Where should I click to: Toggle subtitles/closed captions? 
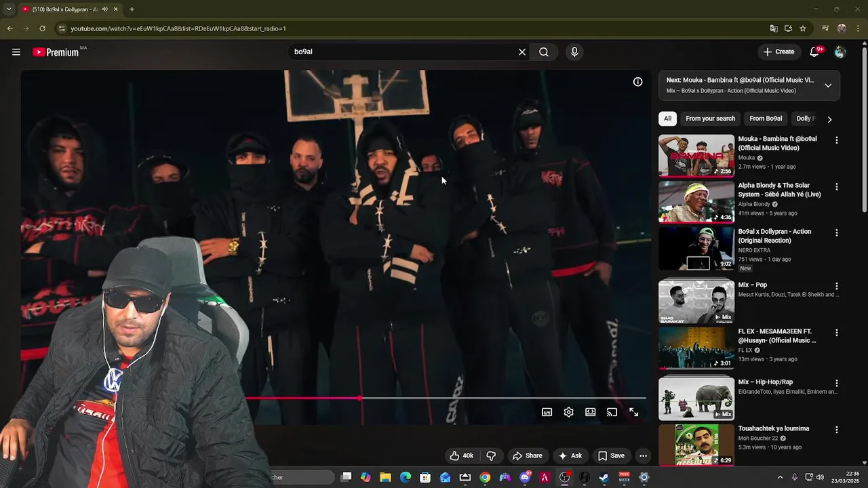(x=547, y=412)
